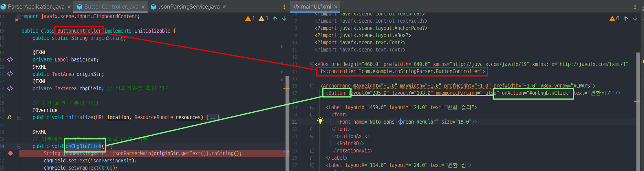Click override gutter icon next to initialize method
Viewport: 644px width, 171px height.
pyautogui.click(x=9, y=117)
